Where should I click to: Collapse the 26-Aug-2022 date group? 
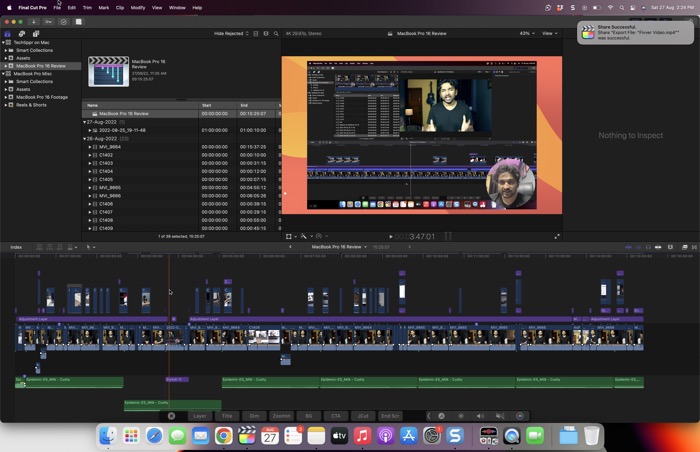(x=84, y=138)
